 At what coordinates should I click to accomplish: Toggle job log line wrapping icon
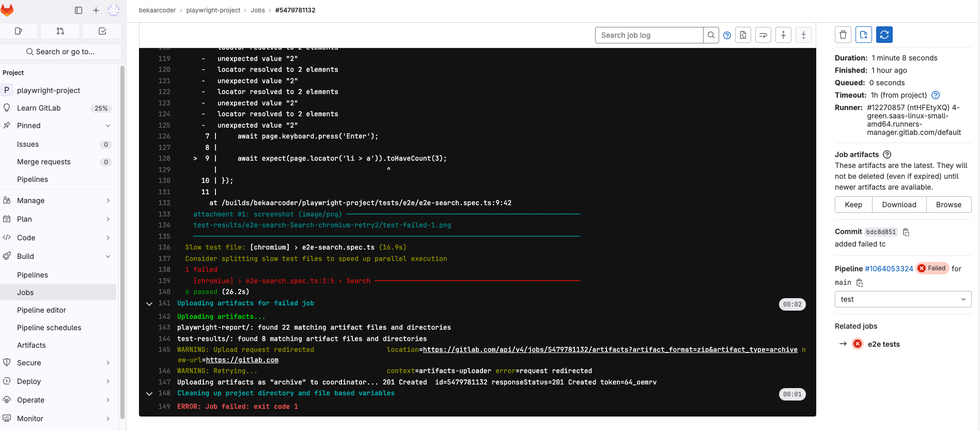763,35
